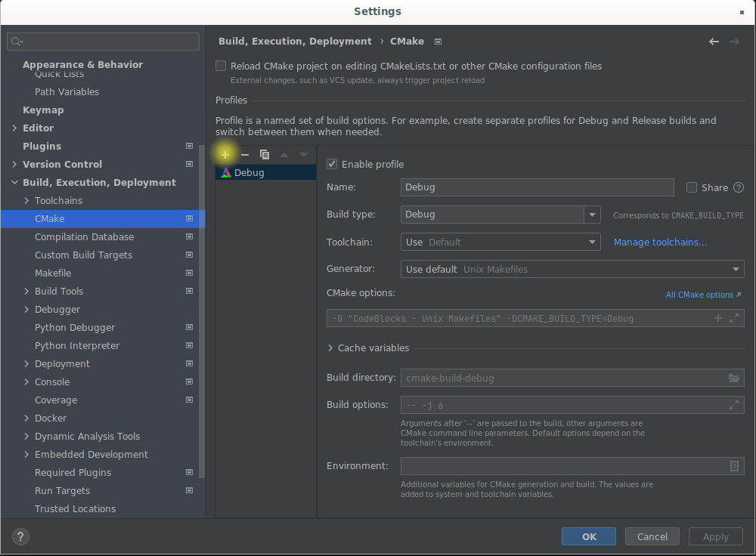Viewport: 756px width, 556px height.
Task: Select Trusted Locations settings
Action: 75,508
